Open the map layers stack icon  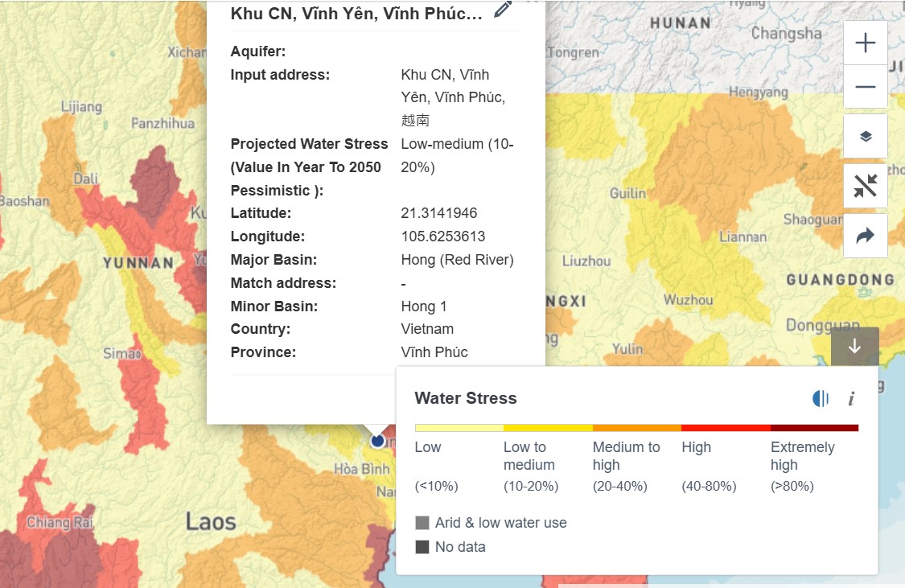865,136
